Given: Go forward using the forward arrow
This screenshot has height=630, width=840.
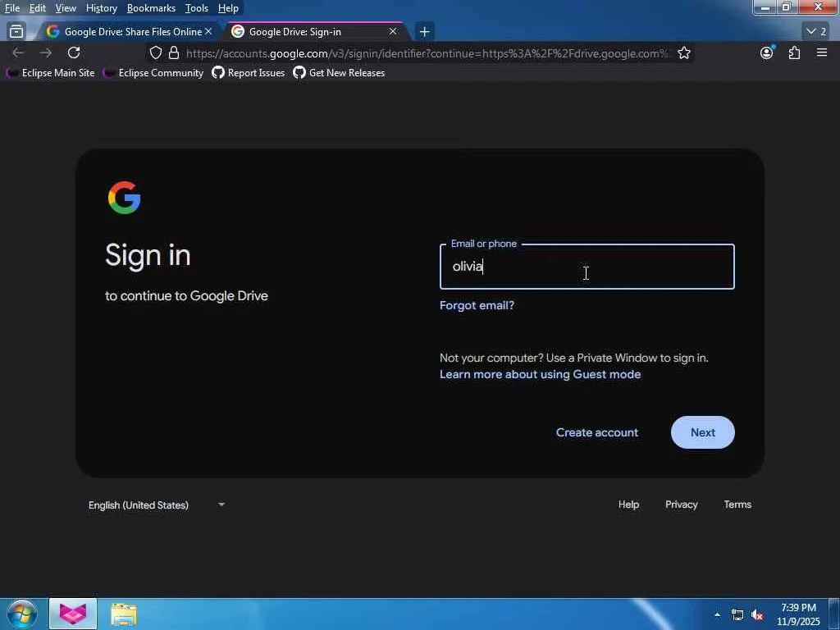Looking at the screenshot, I should 46,52.
